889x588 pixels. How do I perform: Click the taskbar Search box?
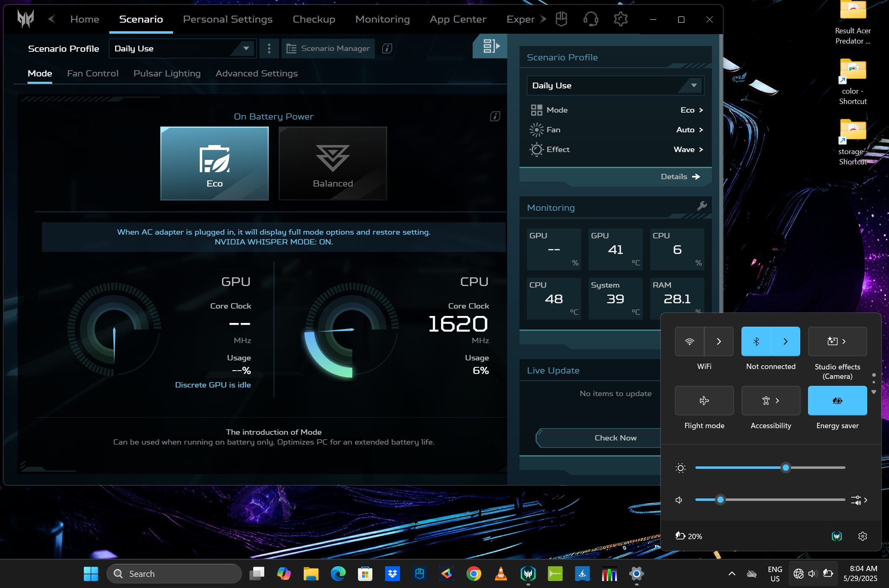pos(174,574)
